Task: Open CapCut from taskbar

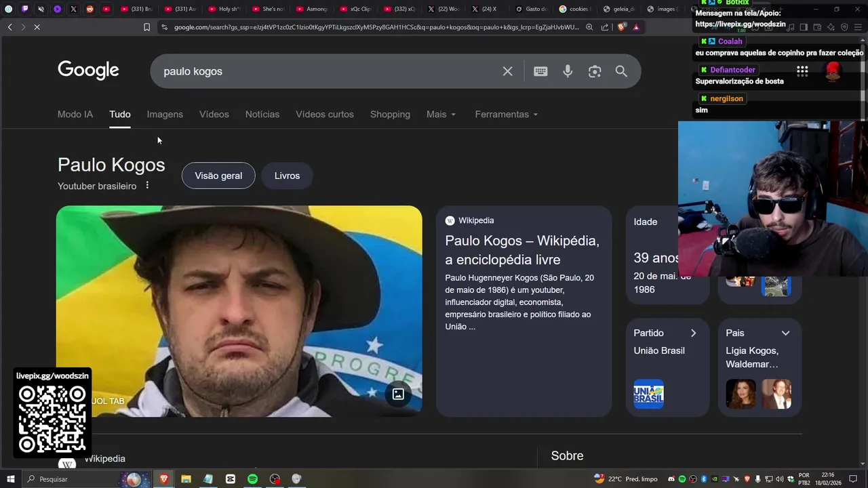Action: point(231,479)
